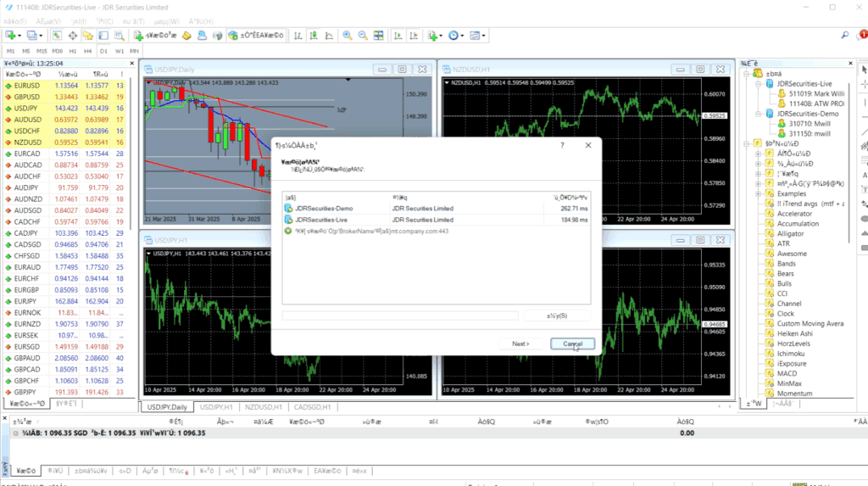
Task: Select GBPJPY row in Market Watch
Action: pos(64,392)
